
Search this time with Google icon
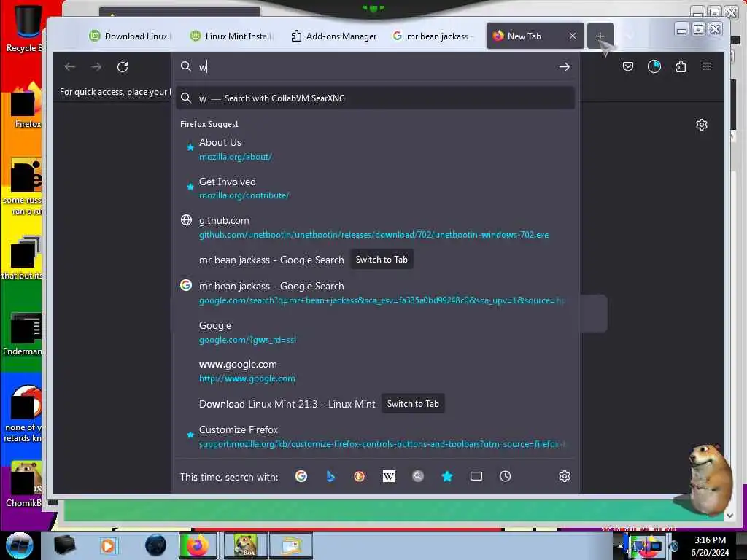(301, 476)
